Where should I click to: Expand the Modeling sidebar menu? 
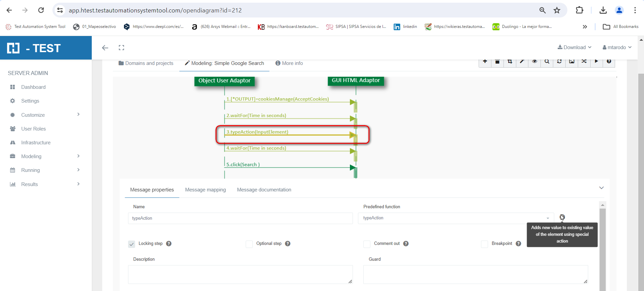tap(31, 156)
